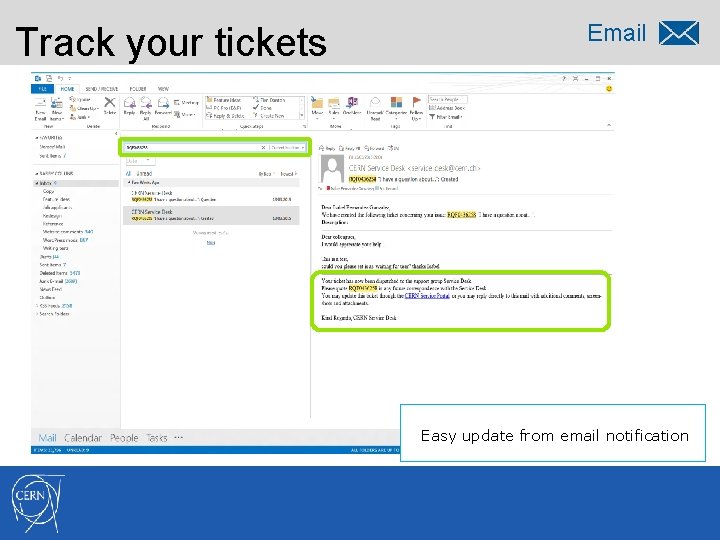720x540 pixels.
Task: Collapse the Favorites section arrow
Action: [37, 137]
